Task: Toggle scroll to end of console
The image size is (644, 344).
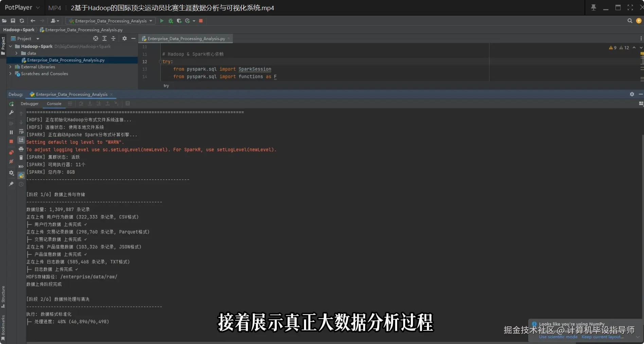Action: click(21, 140)
